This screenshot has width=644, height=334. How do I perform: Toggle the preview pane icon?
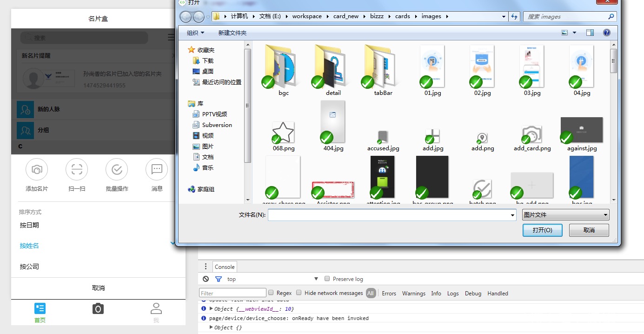click(x=590, y=33)
